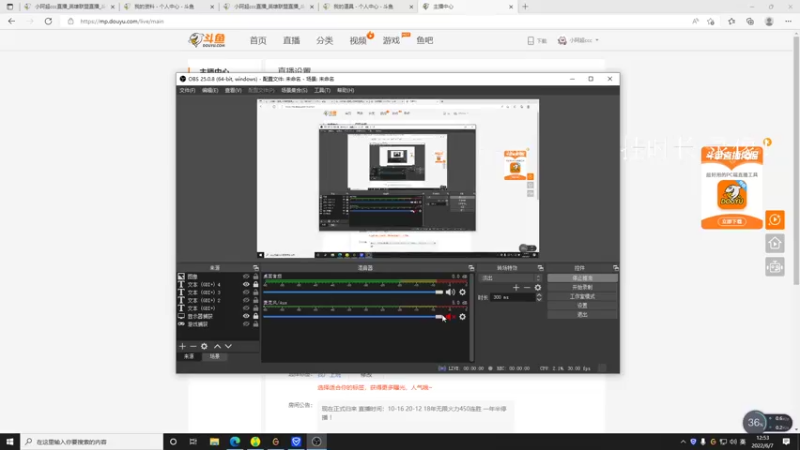This screenshot has height=450, width=800.
Task: Expand the user account dropdown on Douyu header
Action: pyautogui.click(x=597, y=40)
